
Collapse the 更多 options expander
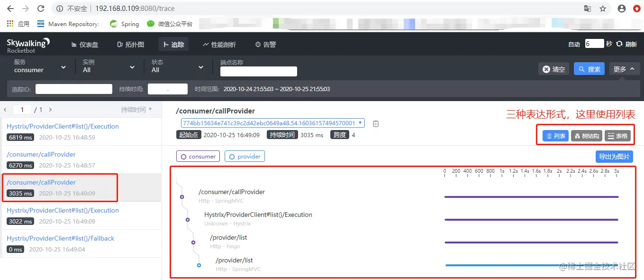[624, 69]
